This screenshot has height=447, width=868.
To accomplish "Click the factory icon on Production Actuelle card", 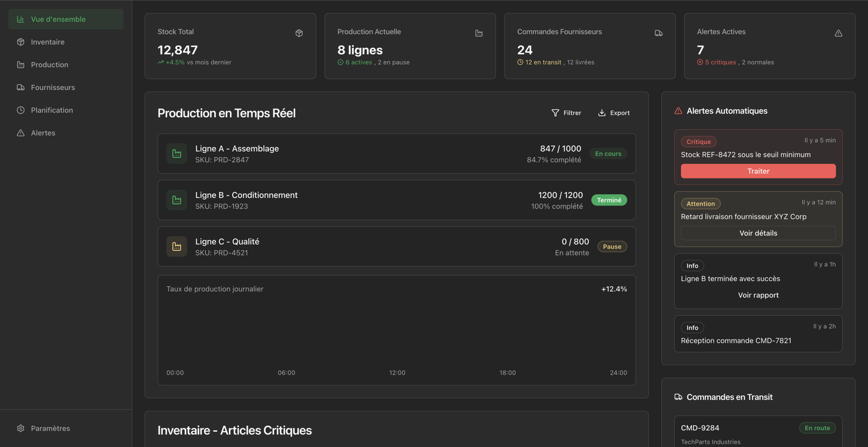I will 479,33.
